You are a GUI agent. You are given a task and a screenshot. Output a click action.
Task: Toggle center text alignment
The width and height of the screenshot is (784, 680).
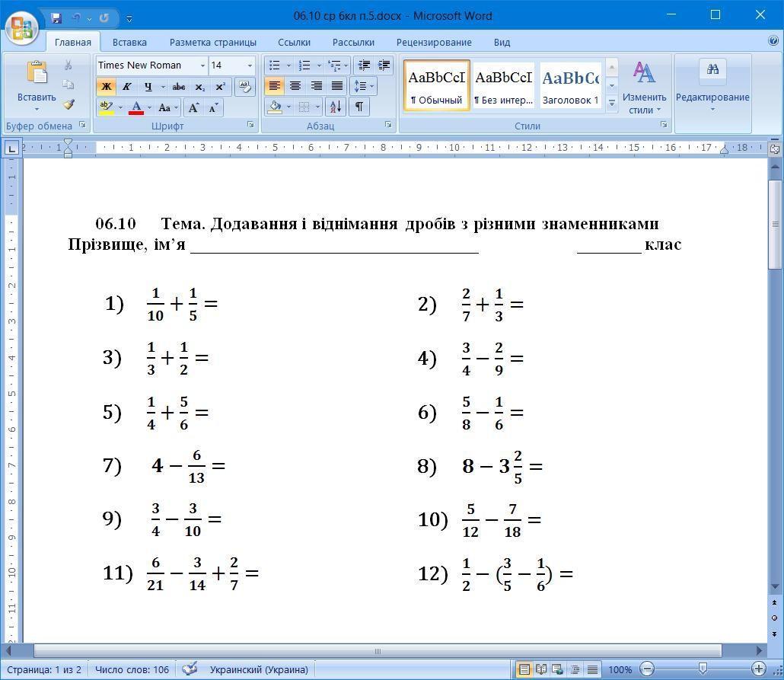[295, 86]
